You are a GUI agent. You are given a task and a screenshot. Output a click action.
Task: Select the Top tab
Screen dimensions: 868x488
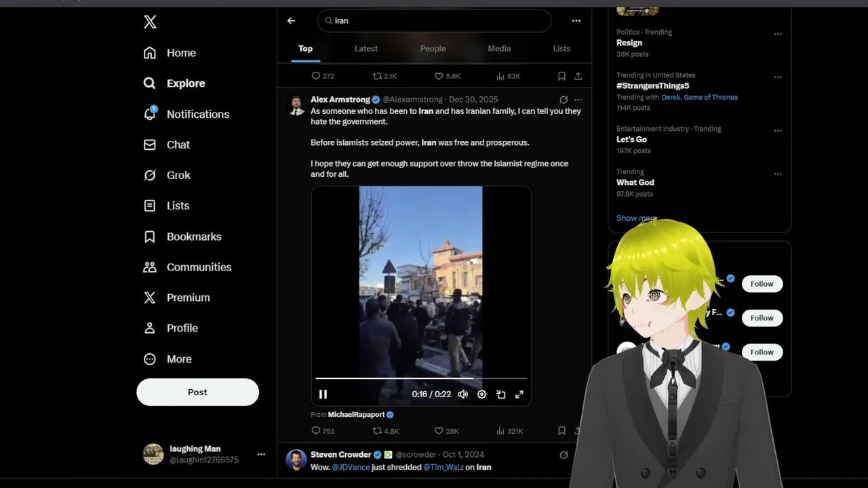(305, 49)
